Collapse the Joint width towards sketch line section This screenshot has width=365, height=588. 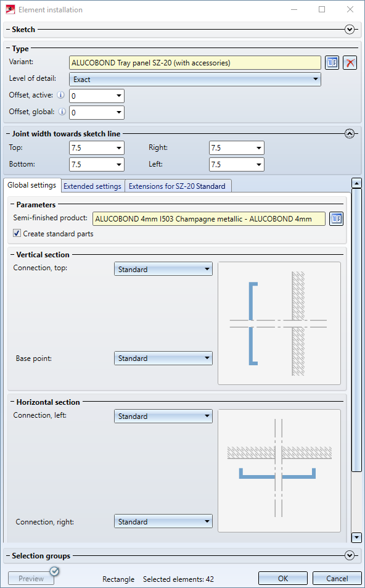tap(350, 133)
